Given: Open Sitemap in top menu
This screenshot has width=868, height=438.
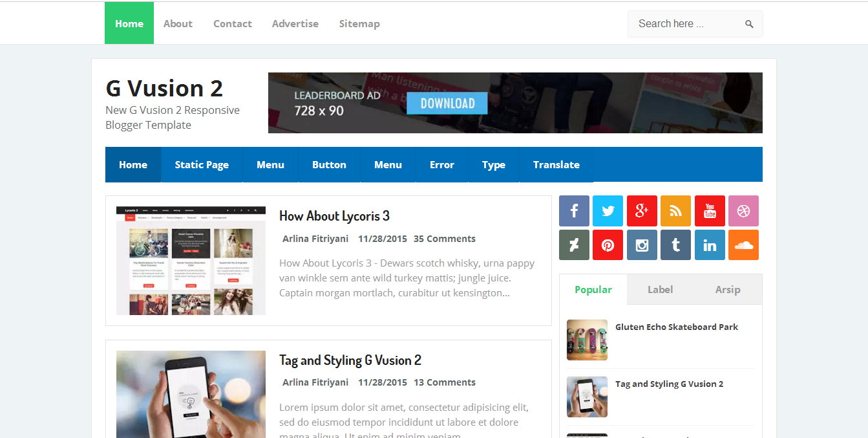Looking at the screenshot, I should (x=359, y=23).
